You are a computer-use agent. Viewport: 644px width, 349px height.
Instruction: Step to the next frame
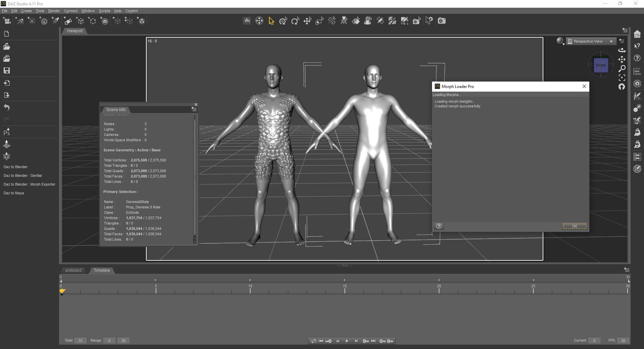356,341
